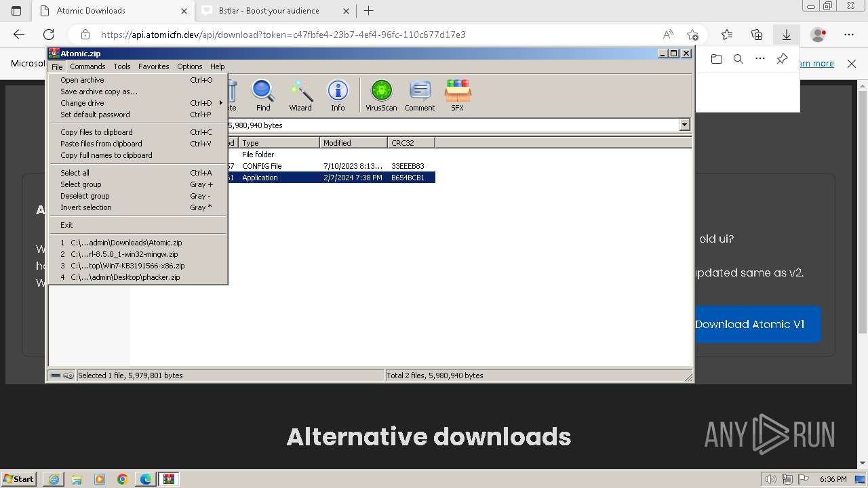
Task: Open the Help menu
Action: 217,66
